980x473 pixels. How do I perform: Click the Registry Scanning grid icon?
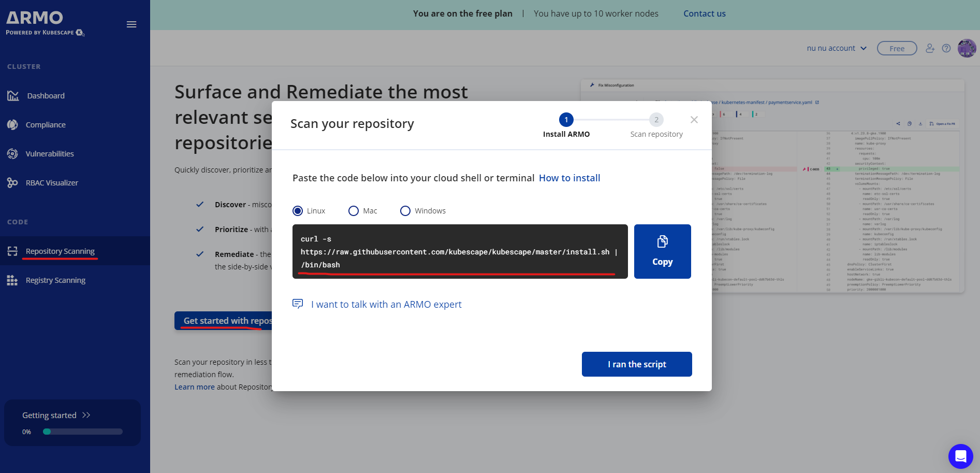coord(12,280)
